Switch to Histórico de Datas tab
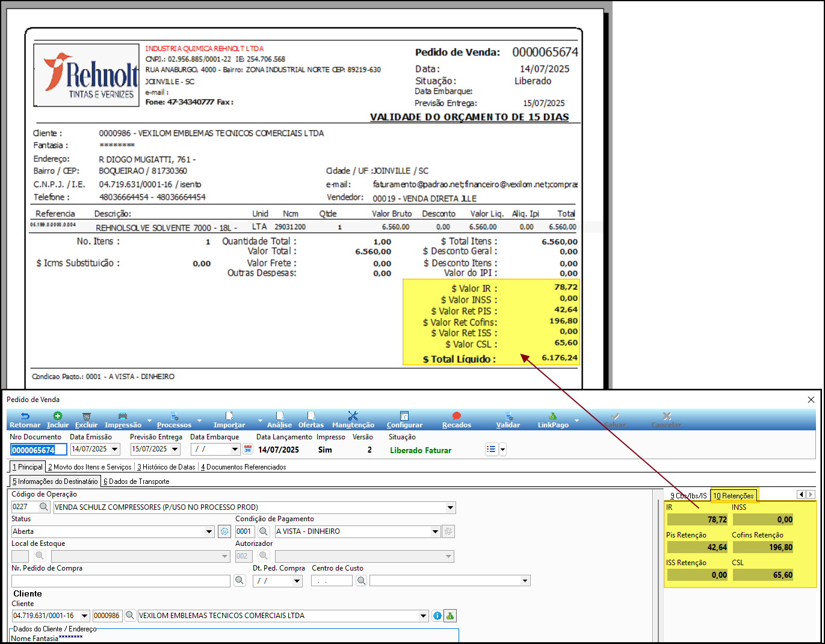The image size is (825, 644). pyautogui.click(x=166, y=467)
